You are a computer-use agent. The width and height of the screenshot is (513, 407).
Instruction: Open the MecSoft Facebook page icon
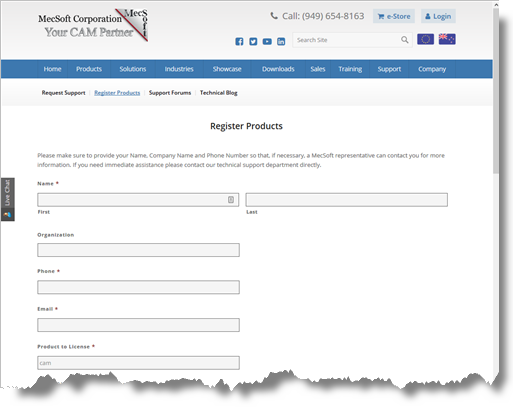239,41
